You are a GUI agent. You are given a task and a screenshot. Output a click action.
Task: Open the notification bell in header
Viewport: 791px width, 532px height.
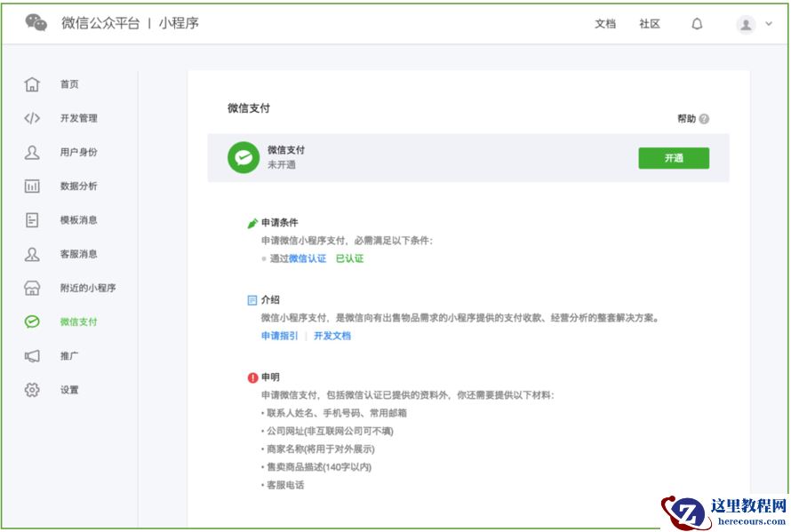697,24
